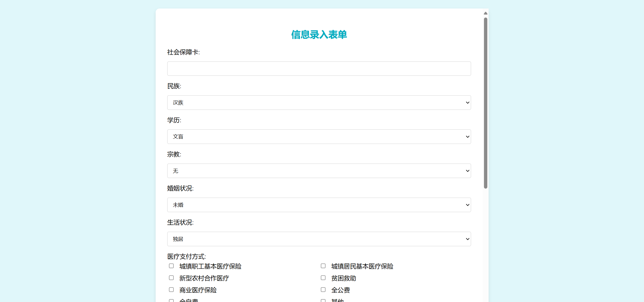The height and width of the screenshot is (302, 644).
Task: Click the chevron arrow of 学历 select
Action: (467, 137)
